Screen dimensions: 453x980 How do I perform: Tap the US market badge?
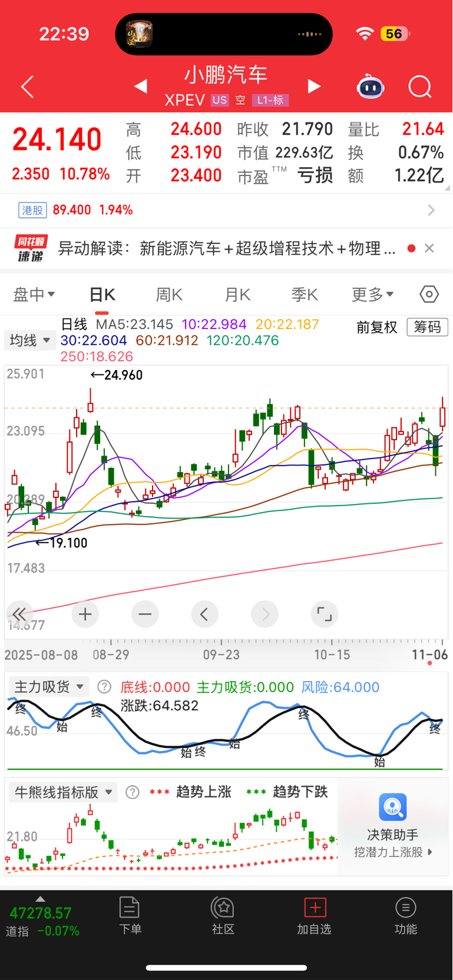coord(220,100)
